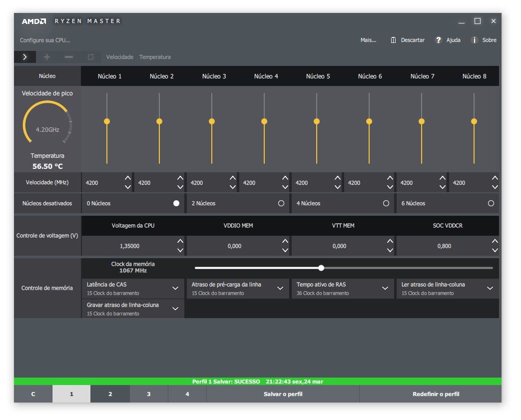Decrease VTT MEM voltage down arrow
Viewport: 521px width, 420px height.
pos(390,250)
